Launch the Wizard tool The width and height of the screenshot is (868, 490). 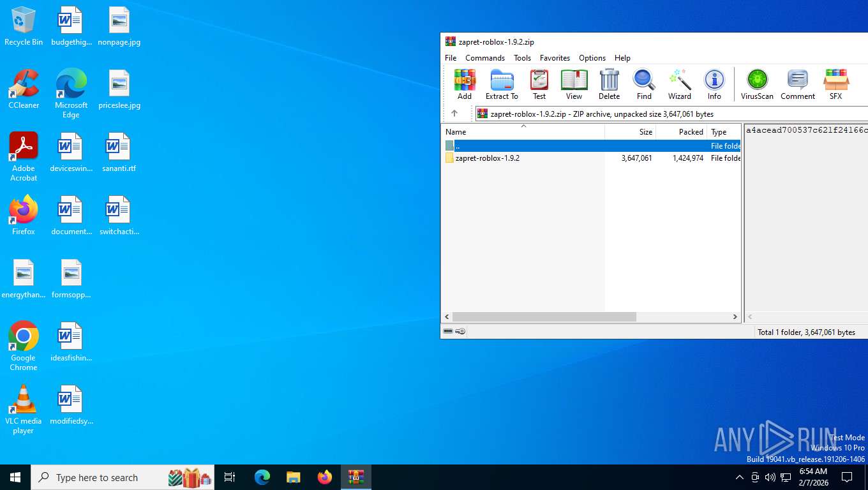[680, 85]
